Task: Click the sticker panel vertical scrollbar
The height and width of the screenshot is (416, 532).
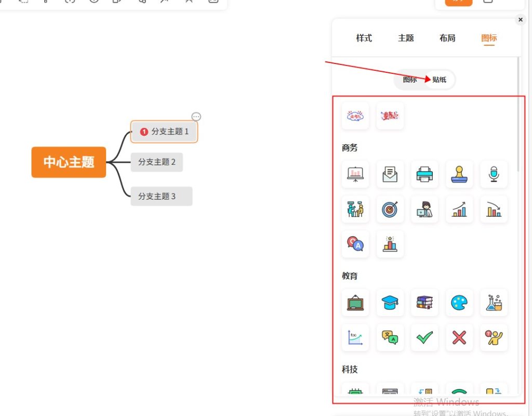Action: pyautogui.click(x=518, y=114)
